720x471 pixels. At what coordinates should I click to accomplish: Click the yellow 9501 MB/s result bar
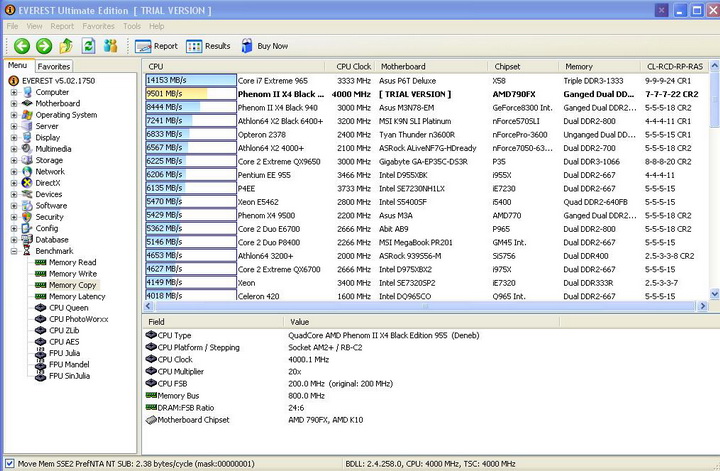pos(191,94)
